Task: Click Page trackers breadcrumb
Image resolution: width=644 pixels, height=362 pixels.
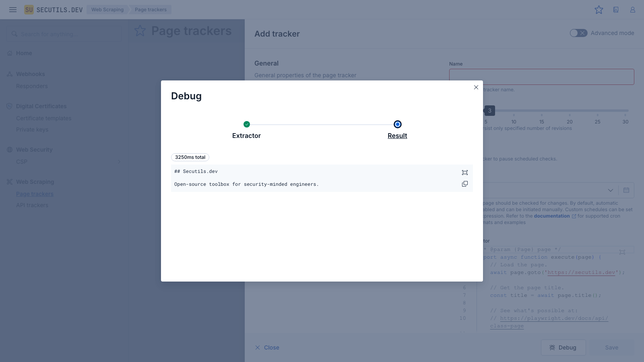Action: point(151,10)
